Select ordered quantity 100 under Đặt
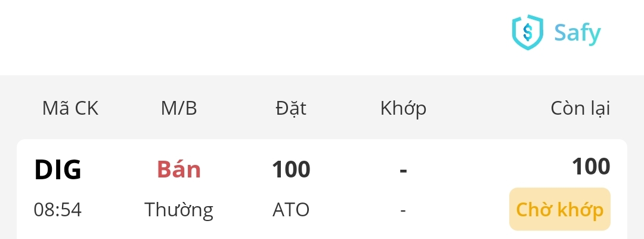Image resolution: width=644 pixels, height=239 pixels. 291,170
